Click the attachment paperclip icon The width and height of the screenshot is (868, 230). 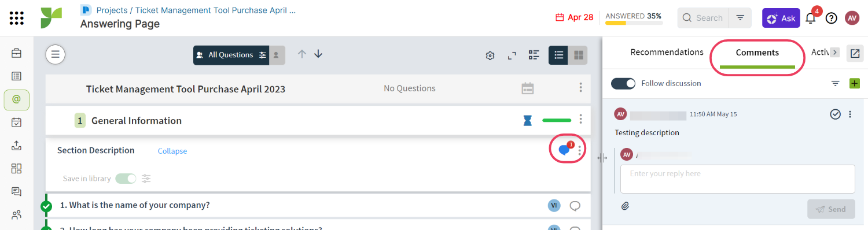626,206
